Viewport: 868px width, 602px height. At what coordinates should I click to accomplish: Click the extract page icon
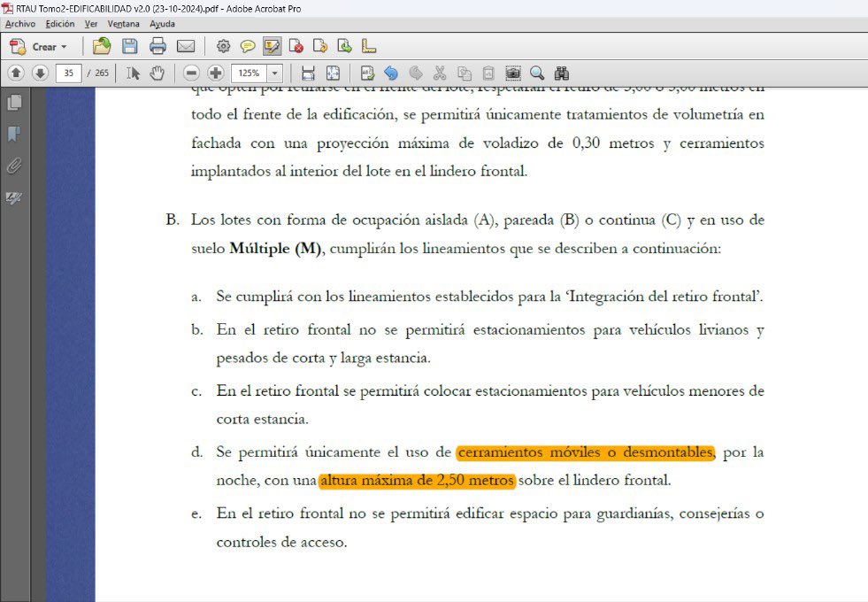click(344, 47)
